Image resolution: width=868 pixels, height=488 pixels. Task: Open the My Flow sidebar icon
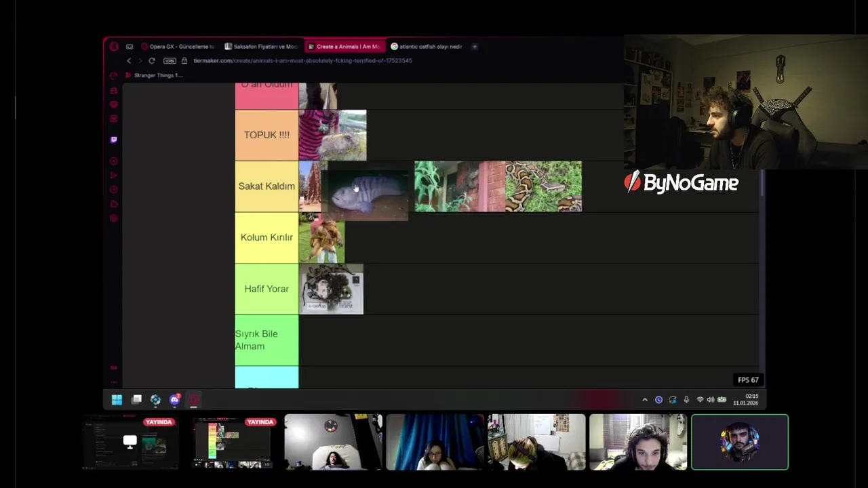[x=113, y=176]
